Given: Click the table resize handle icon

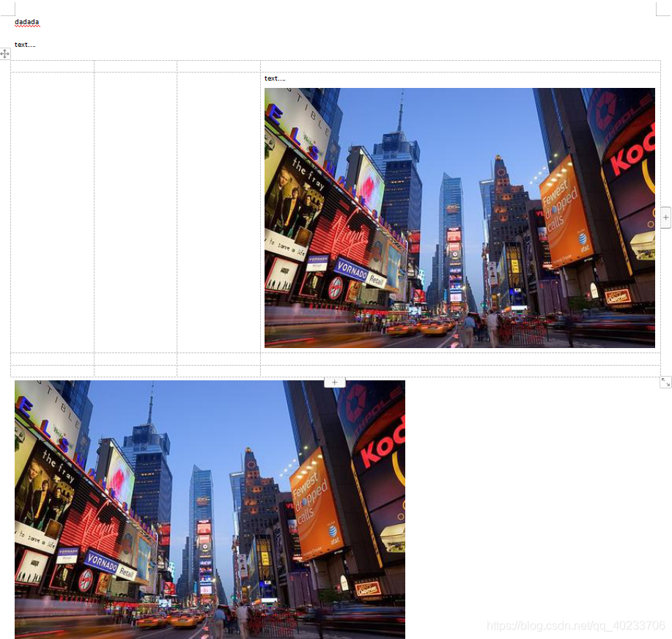Looking at the screenshot, I should (665, 382).
